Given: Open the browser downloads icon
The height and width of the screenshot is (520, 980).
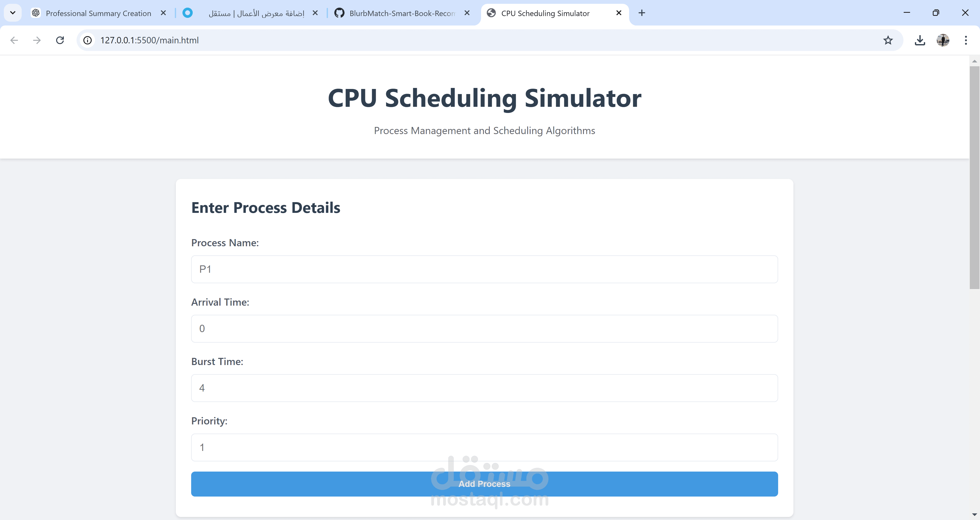Looking at the screenshot, I should (920, 40).
